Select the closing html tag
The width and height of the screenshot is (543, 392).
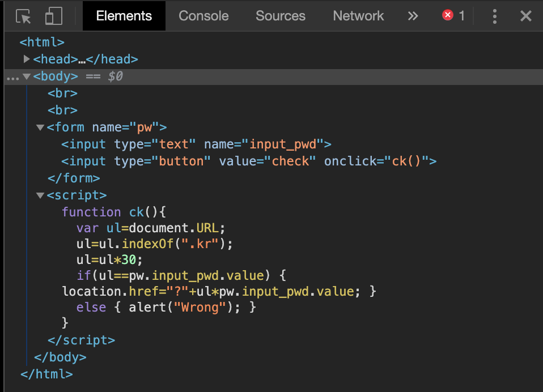[46, 374]
